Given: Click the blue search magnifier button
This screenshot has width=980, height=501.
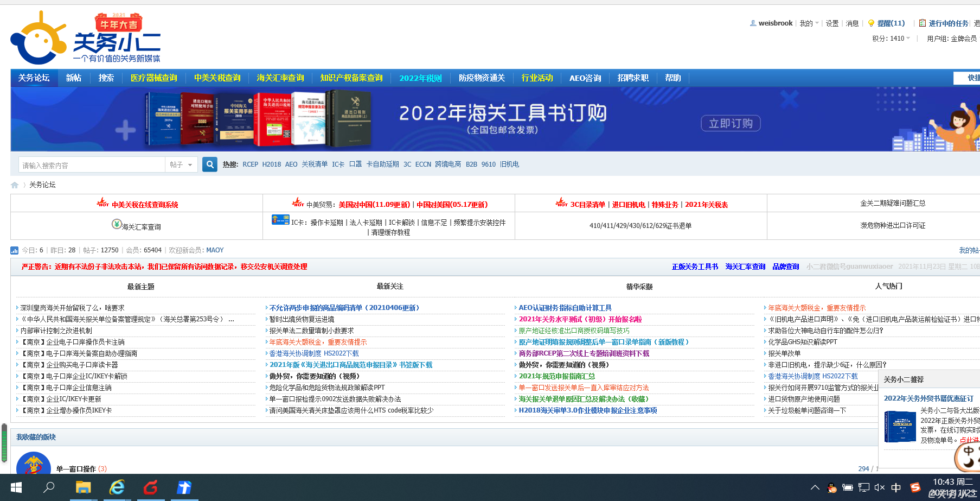Looking at the screenshot, I should click(209, 164).
